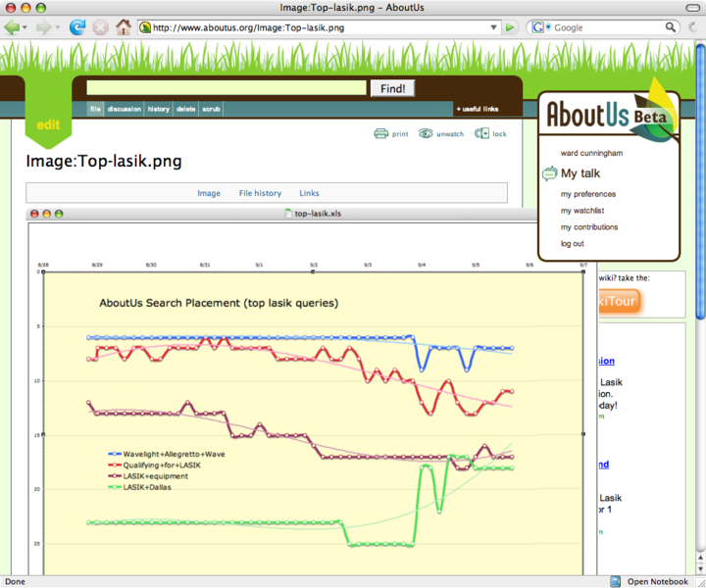Image resolution: width=706 pixels, height=588 pixels.
Task: Click the print icon
Action: pos(380,133)
